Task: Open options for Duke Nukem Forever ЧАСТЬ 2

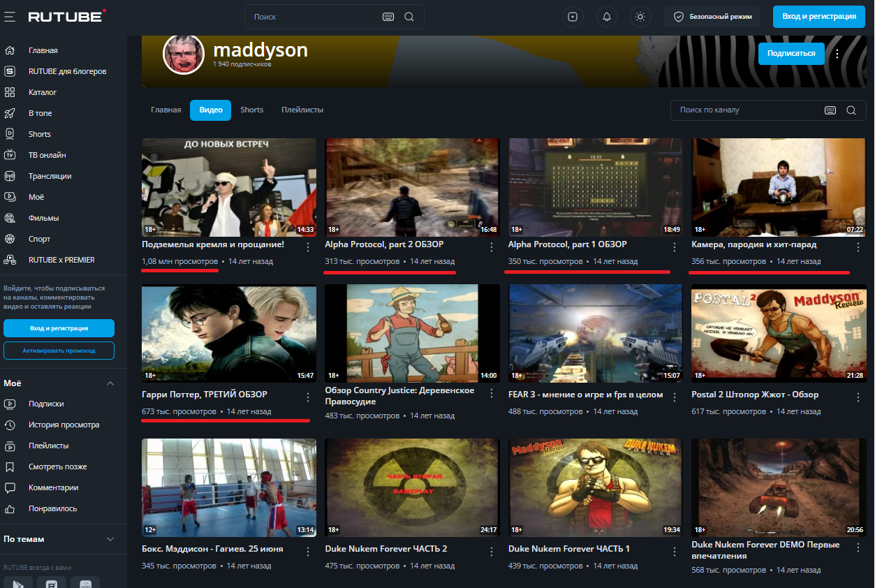Action: (491, 552)
